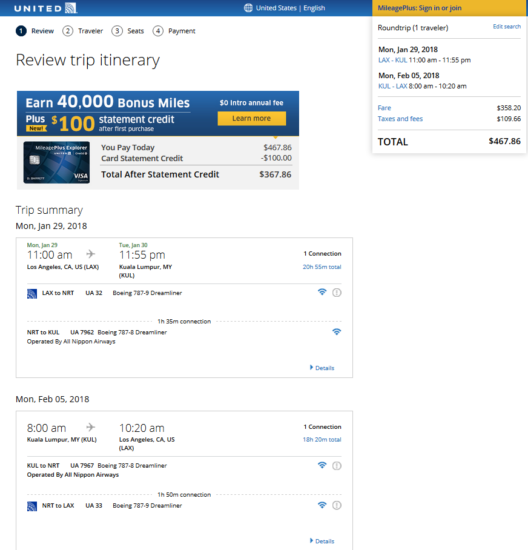Go to step 2 Traveler

pos(83,31)
